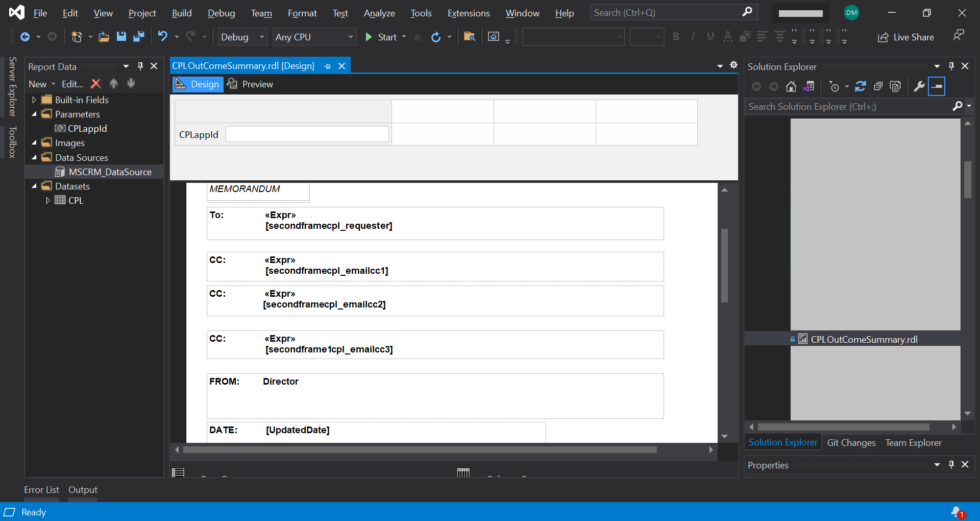Screen dimensions: 980x521
Task: Open the Error List tab
Action: [x=41, y=490]
